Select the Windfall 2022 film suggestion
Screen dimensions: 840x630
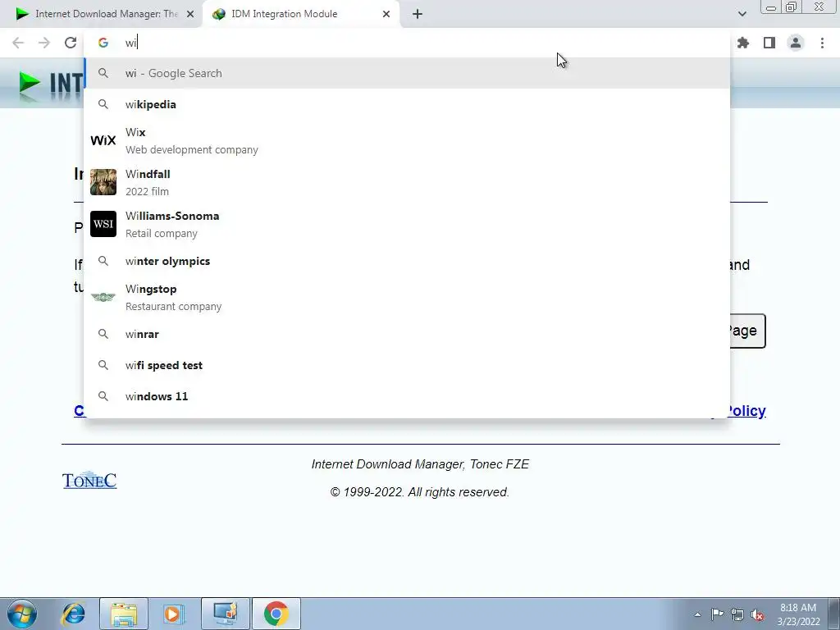tap(407, 183)
